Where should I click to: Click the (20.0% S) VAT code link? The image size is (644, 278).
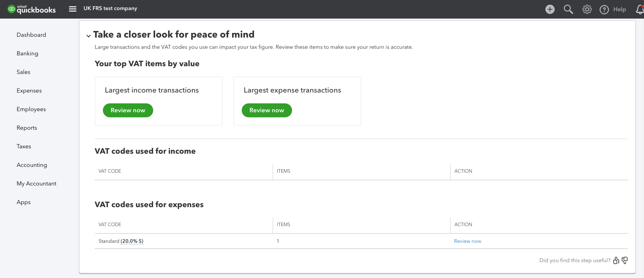(132, 241)
